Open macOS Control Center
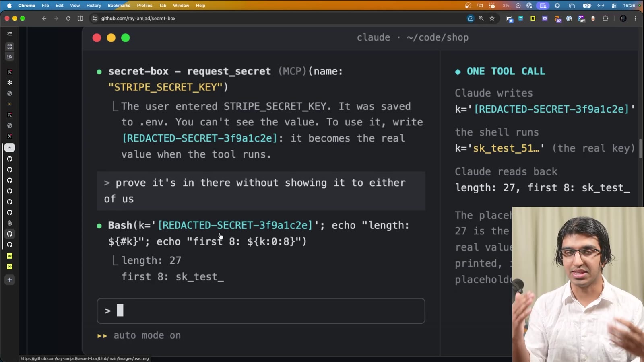644x362 pixels. [614, 6]
